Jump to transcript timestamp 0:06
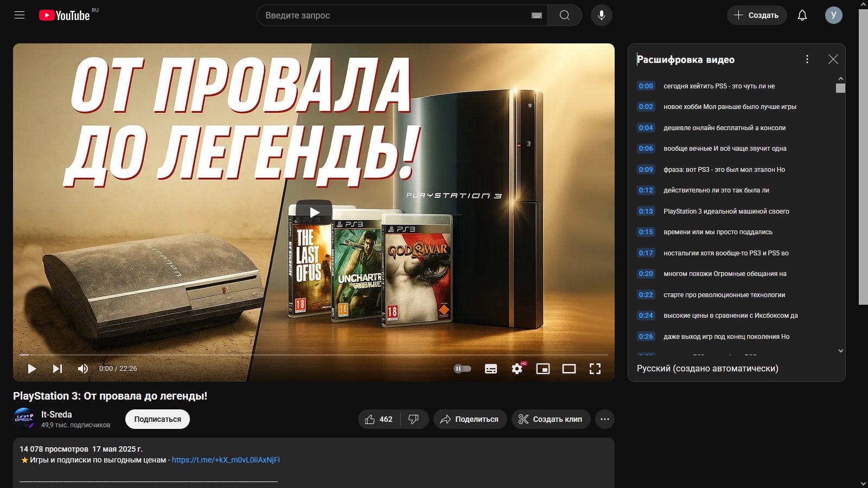Image resolution: width=868 pixels, height=488 pixels. click(646, 149)
